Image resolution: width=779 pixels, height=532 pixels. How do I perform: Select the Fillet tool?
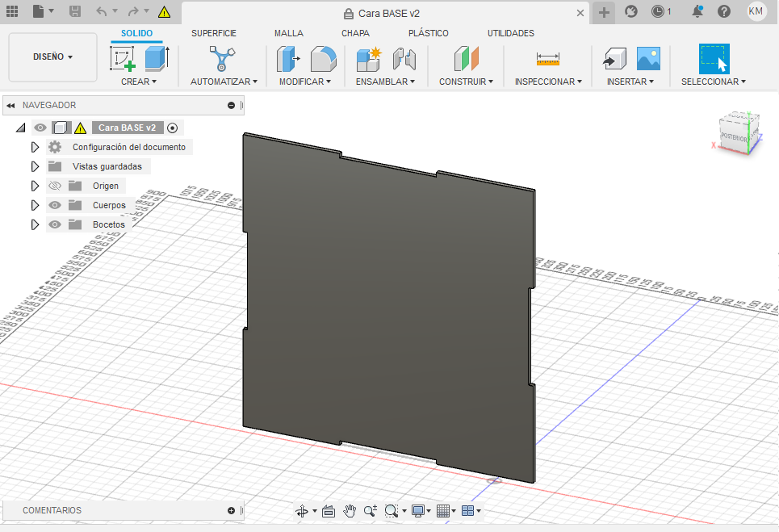[324, 59]
